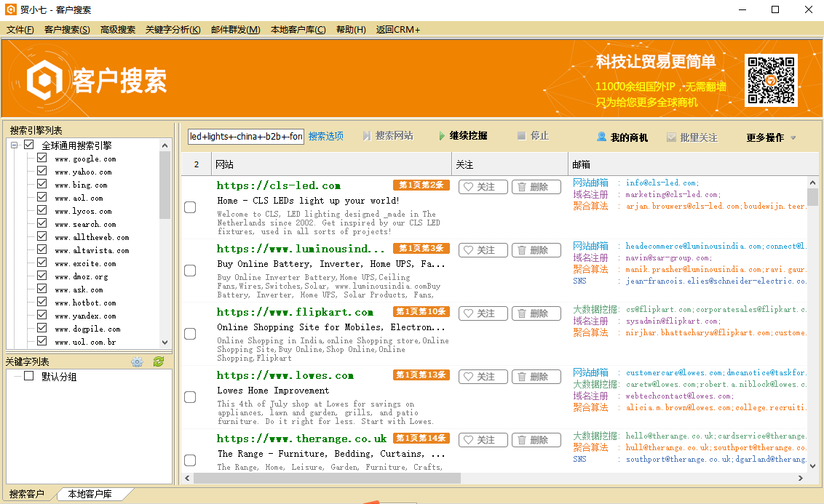Switch to 本地客户库 bottom tab

tap(90, 494)
